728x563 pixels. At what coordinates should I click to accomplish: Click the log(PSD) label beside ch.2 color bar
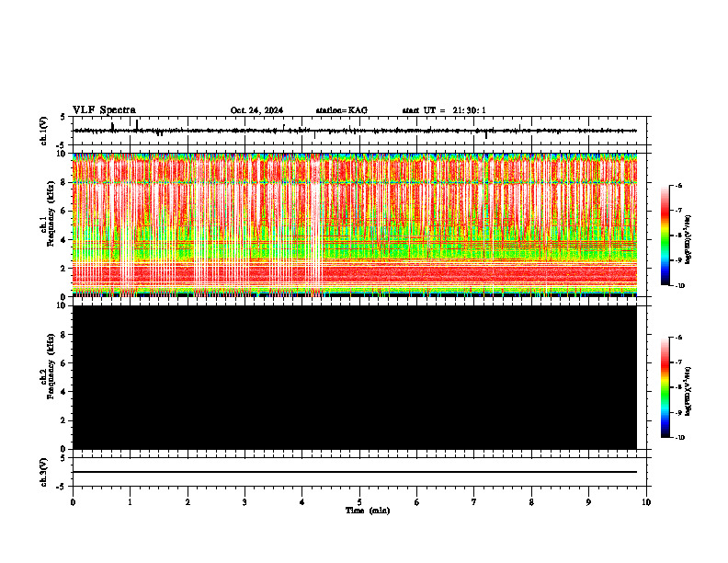coord(688,392)
